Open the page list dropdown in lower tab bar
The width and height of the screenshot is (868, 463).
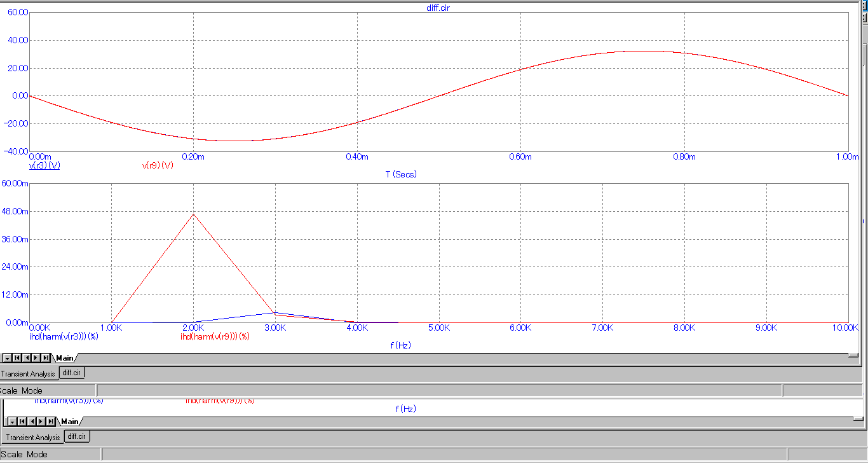coord(11,421)
